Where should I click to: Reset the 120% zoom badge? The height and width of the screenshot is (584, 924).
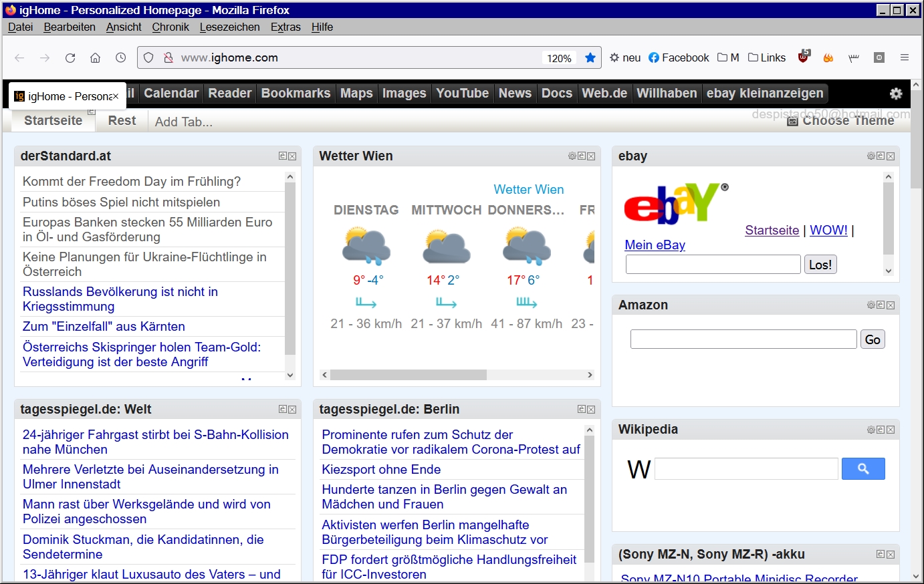[x=559, y=58]
